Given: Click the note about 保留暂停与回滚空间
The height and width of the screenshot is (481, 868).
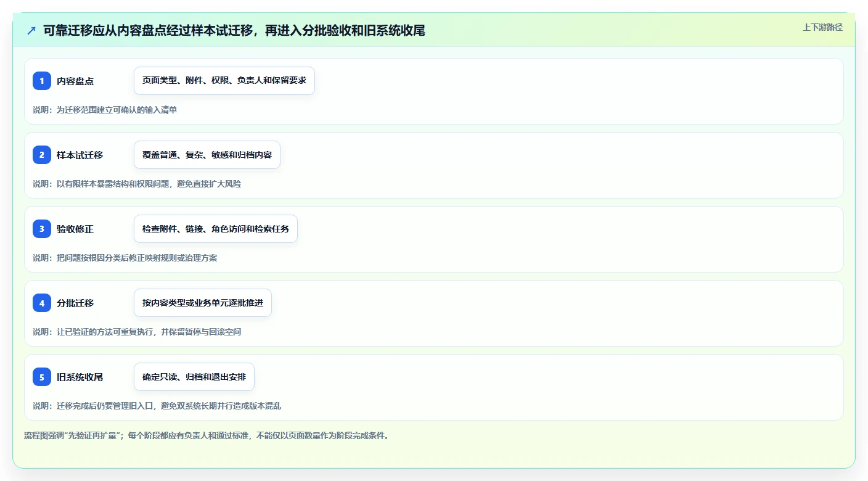Looking at the screenshot, I should pos(137,332).
